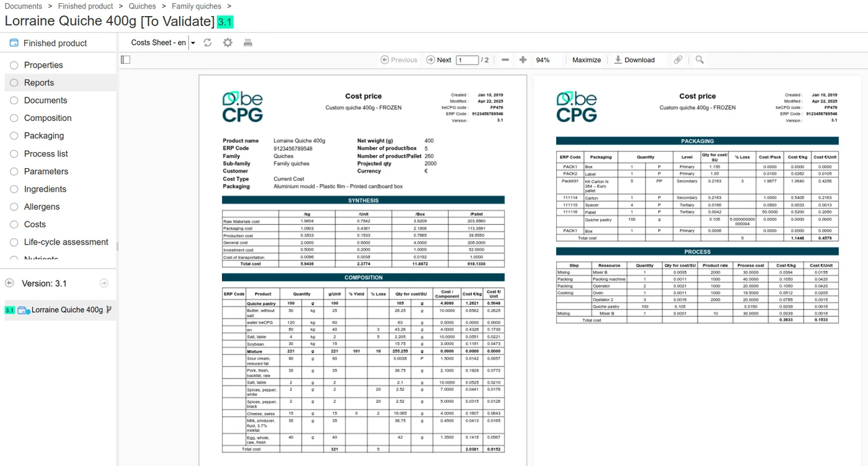Click the 3.1 version badge in the title

[x=225, y=22]
